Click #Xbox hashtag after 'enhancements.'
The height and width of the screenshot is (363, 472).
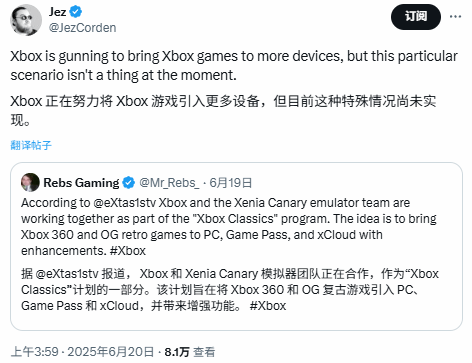pyautogui.click(x=128, y=251)
